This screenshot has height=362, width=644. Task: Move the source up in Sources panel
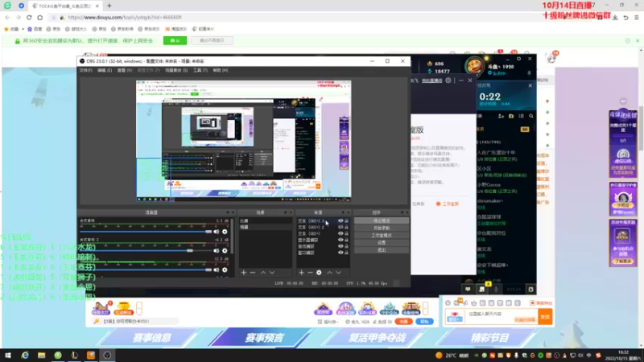(329, 273)
